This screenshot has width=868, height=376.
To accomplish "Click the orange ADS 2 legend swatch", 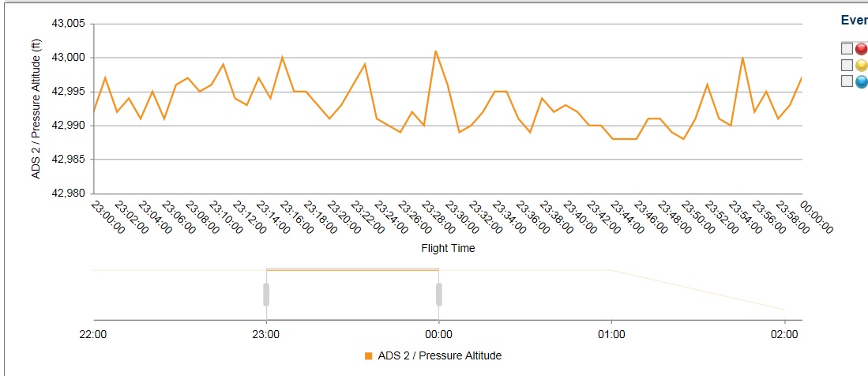I will [368, 356].
